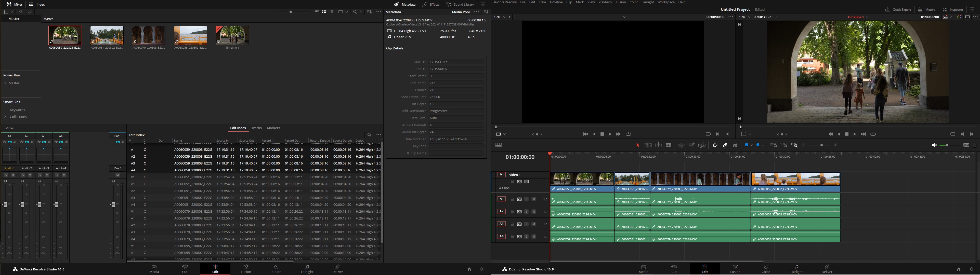980x275 pixels.
Task: Go to the Color page tab, right window
Action: click(x=765, y=269)
